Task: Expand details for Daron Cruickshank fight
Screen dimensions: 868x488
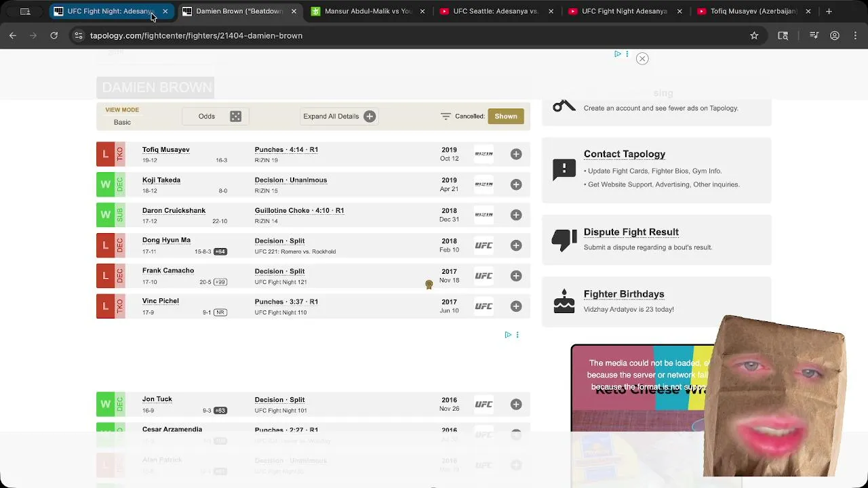Action: point(516,215)
